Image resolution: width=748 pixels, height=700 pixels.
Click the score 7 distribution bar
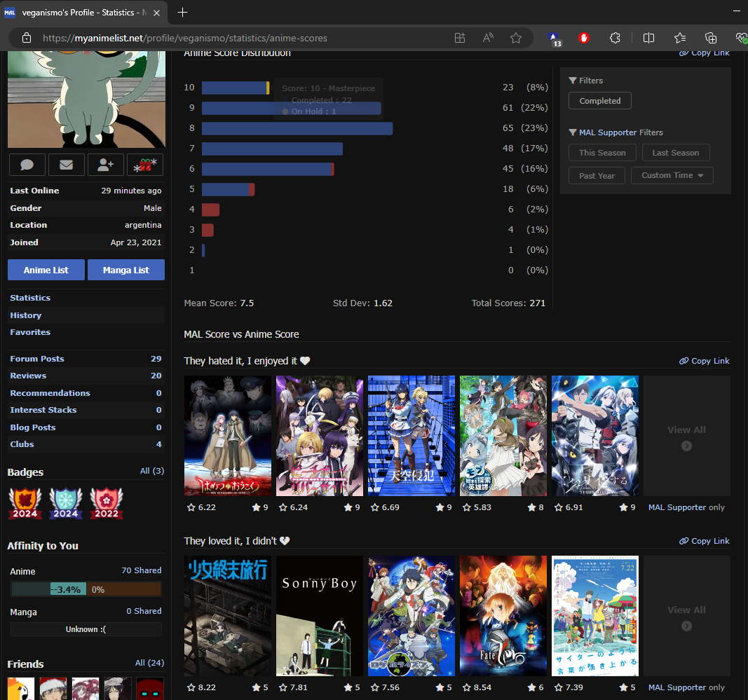273,149
